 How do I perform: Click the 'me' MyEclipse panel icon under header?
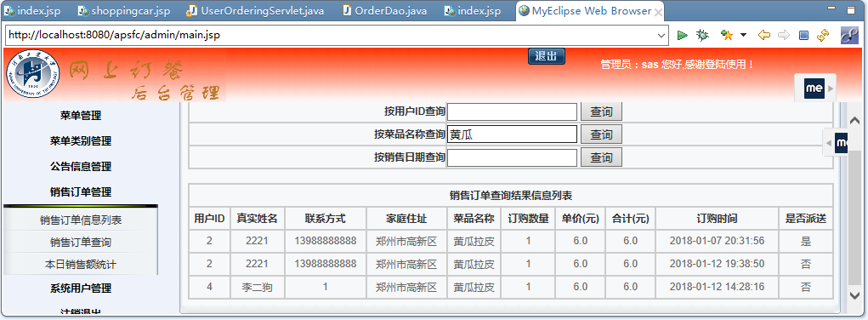[814, 89]
